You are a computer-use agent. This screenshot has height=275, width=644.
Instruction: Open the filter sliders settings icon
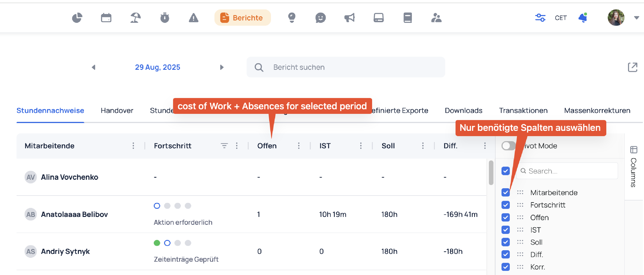(x=540, y=18)
